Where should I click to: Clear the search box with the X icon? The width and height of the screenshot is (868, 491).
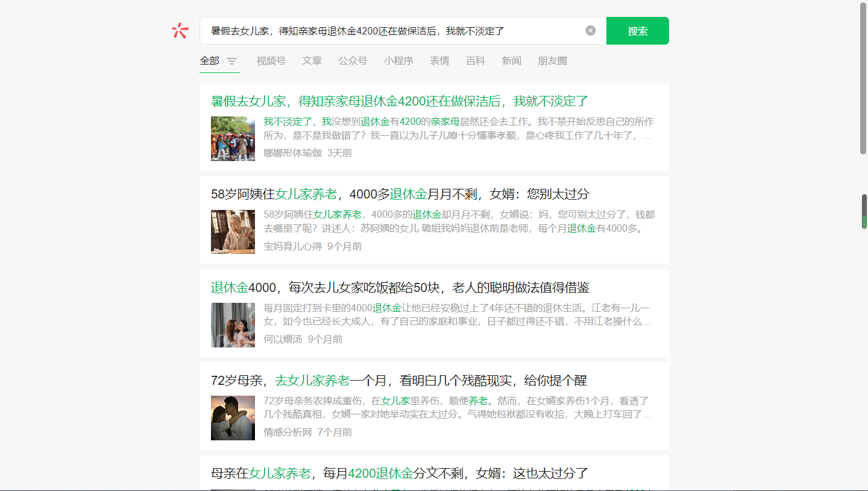click(x=591, y=31)
